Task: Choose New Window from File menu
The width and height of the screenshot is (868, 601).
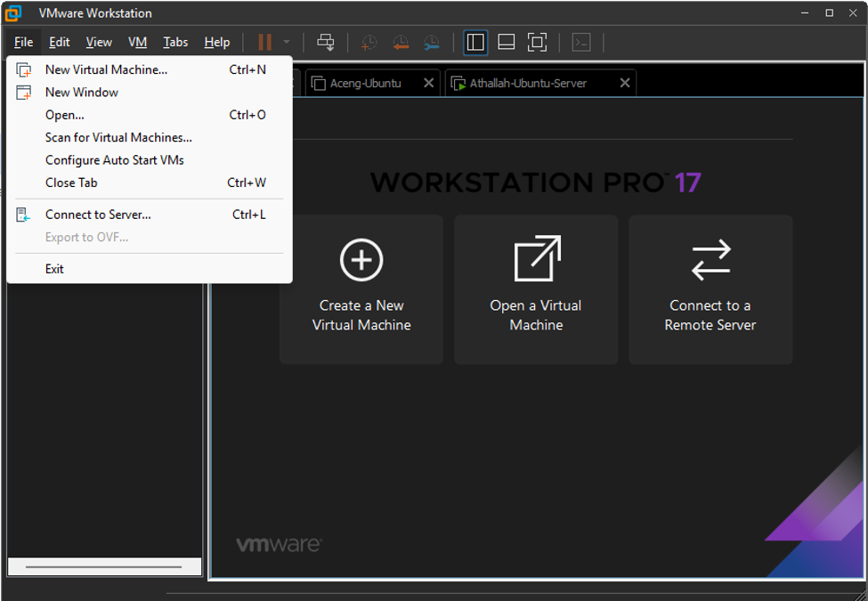Action: (150, 93)
